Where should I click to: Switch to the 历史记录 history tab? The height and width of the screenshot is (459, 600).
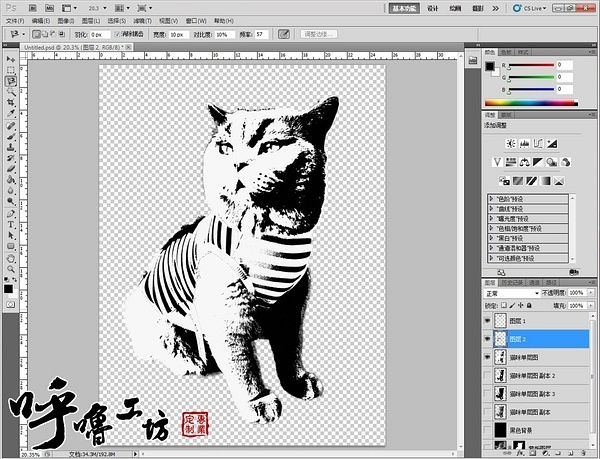tap(512, 282)
